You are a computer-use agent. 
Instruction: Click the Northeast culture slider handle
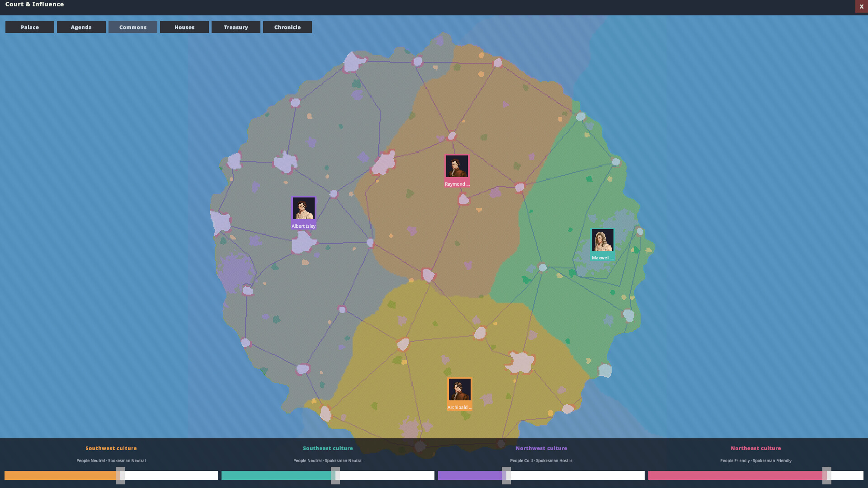pyautogui.click(x=827, y=475)
